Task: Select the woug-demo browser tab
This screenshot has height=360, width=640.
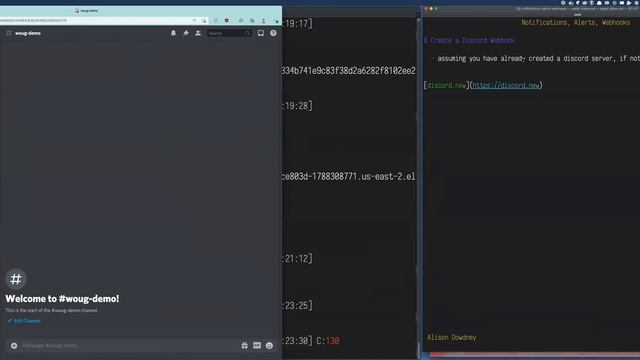Action: click(86, 11)
